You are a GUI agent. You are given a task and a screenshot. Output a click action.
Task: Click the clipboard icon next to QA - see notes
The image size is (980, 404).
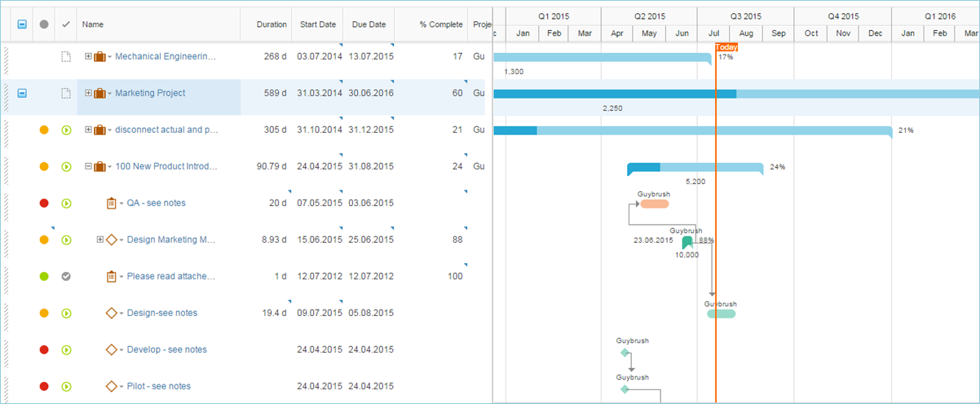pyautogui.click(x=112, y=204)
